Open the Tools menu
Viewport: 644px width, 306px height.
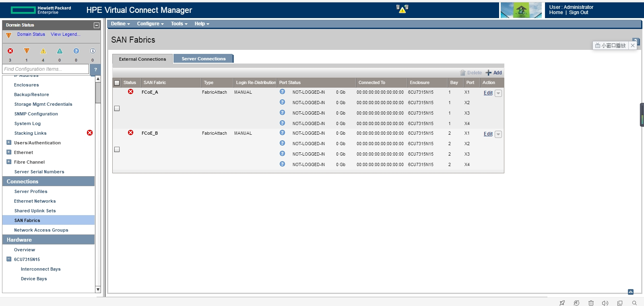point(179,24)
